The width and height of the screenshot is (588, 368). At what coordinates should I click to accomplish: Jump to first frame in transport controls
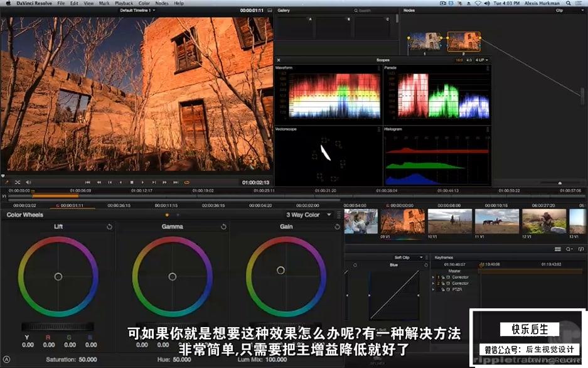(x=87, y=182)
